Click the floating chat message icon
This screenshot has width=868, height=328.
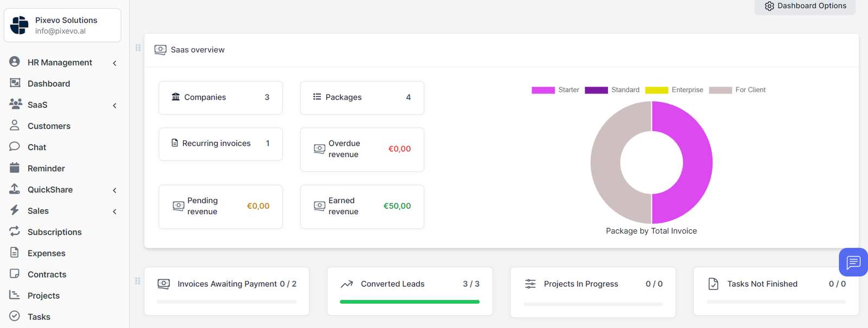click(x=853, y=262)
